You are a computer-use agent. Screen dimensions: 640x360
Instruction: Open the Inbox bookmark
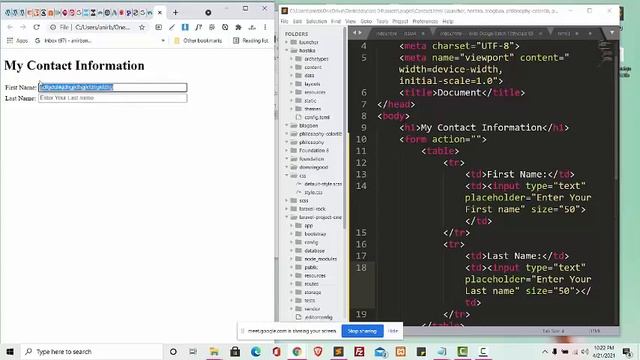[x=63, y=40]
